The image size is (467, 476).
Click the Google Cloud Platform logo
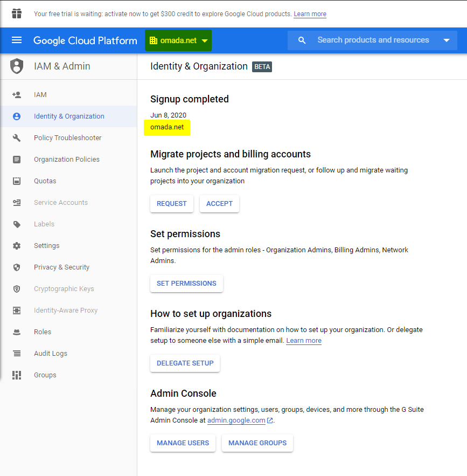85,40
